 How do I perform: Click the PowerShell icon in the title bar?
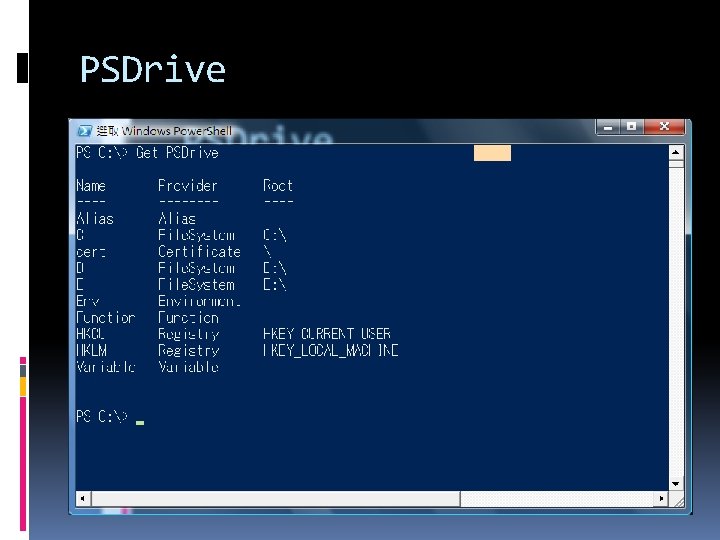tap(84, 131)
